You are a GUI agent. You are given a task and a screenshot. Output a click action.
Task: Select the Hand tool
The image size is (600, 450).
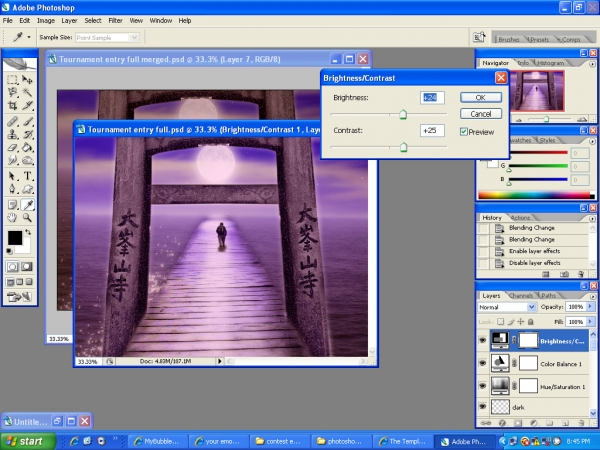12,218
